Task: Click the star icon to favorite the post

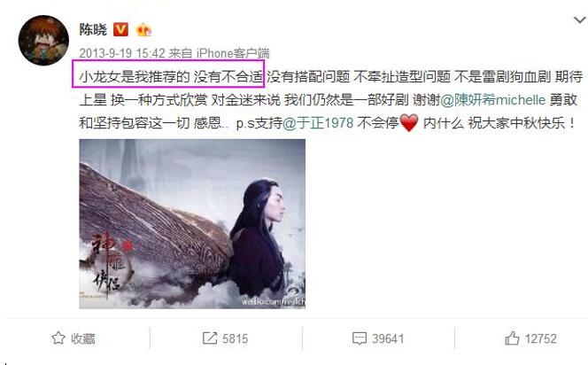Action: coord(58,338)
